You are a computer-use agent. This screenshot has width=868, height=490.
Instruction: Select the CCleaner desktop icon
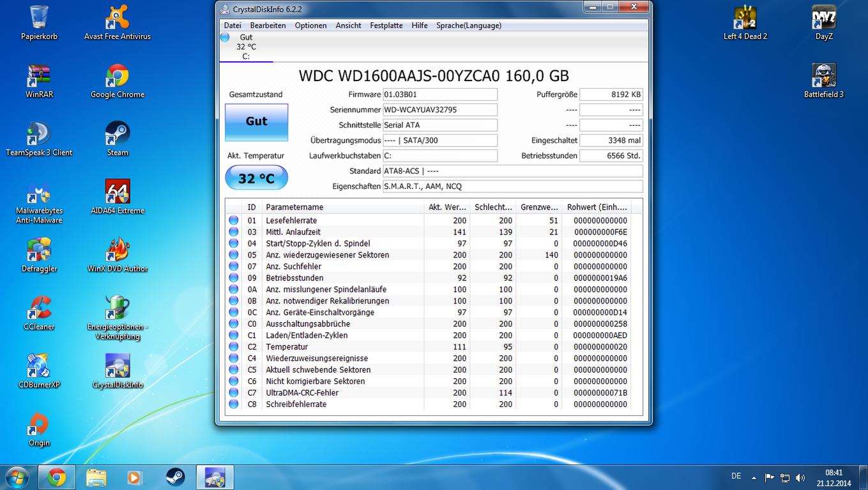[x=39, y=314]
